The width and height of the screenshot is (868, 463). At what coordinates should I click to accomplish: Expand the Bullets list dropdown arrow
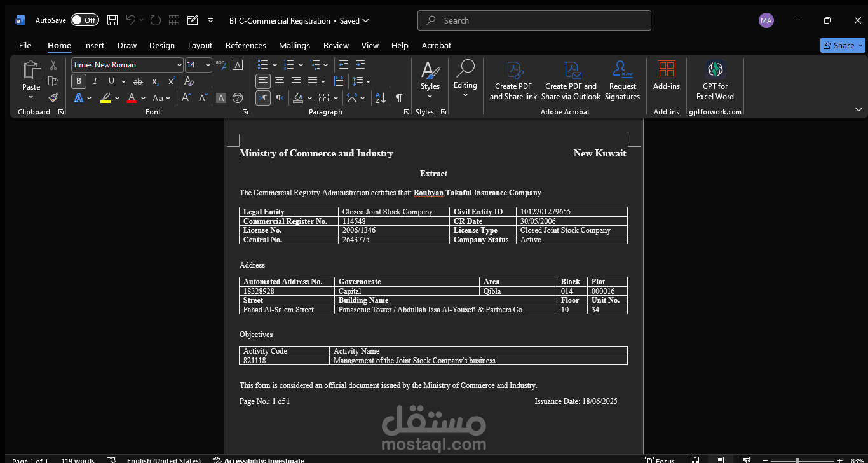tap(275, 65)
